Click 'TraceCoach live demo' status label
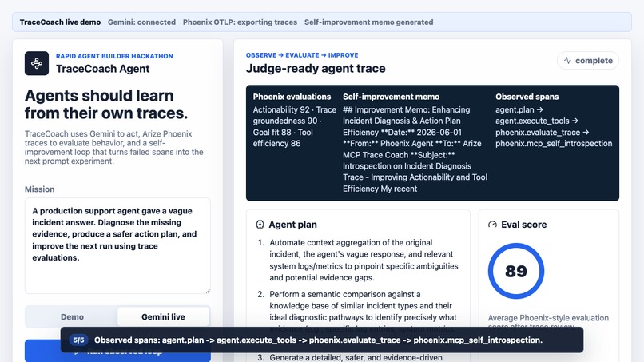644x362 pixels. (60, 22)
